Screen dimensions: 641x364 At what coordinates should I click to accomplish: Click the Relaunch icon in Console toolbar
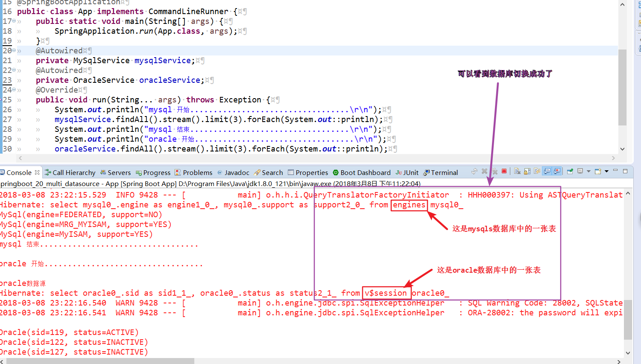(x=474, y=171)
